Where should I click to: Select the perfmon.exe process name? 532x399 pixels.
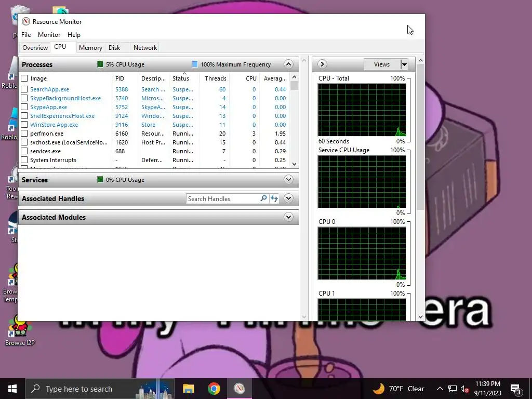[x=47, y=134]
